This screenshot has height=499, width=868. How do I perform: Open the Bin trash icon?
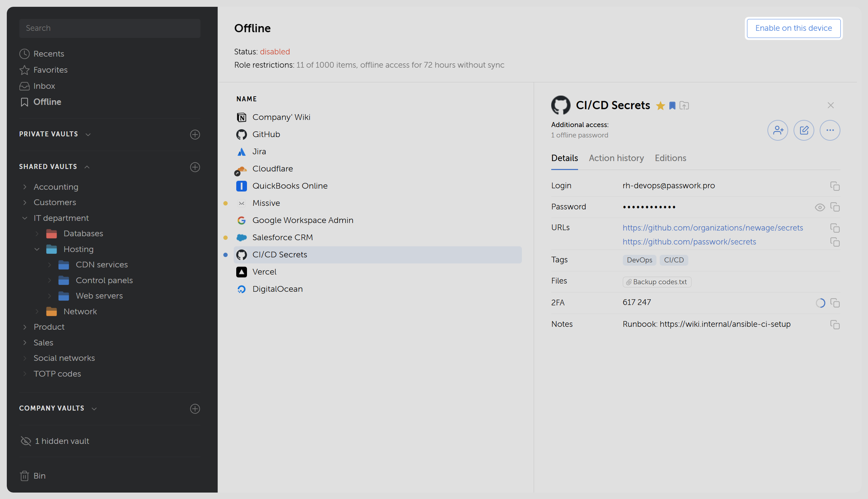point(24,476)
